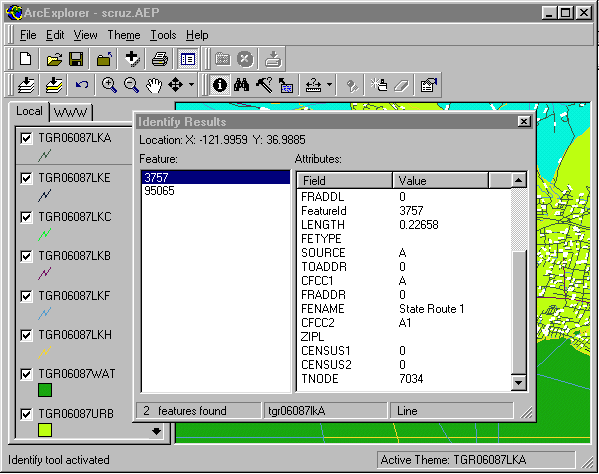Click the attributes vertical scrollbar thumb
This screenshot has width=599, height=474.
point(518,312)
